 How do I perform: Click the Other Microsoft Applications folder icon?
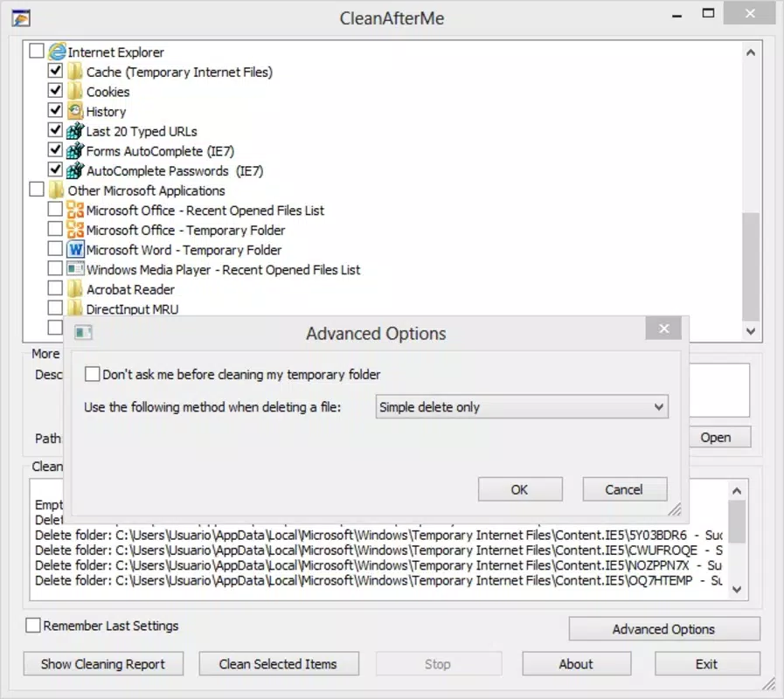57,190
